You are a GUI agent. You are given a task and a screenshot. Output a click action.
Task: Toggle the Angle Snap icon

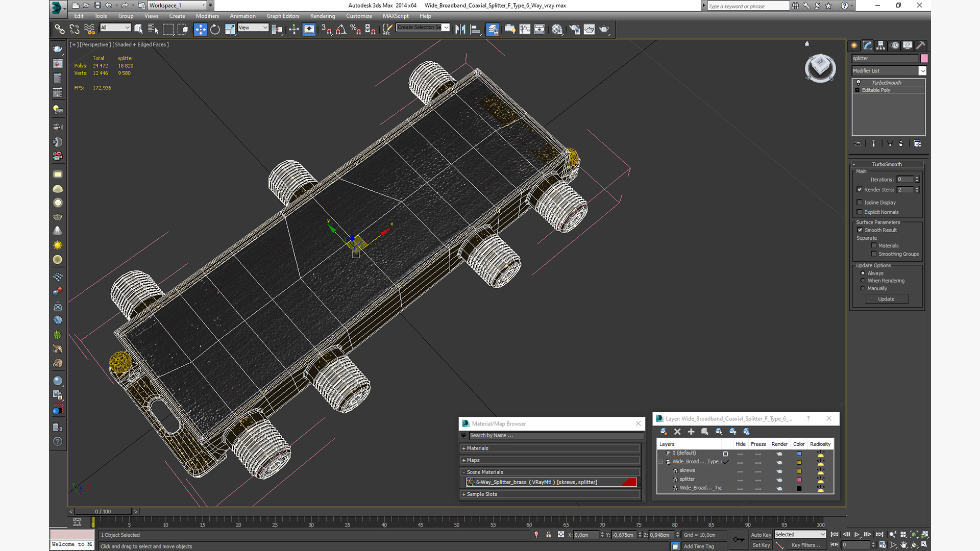tap(341, 29)
